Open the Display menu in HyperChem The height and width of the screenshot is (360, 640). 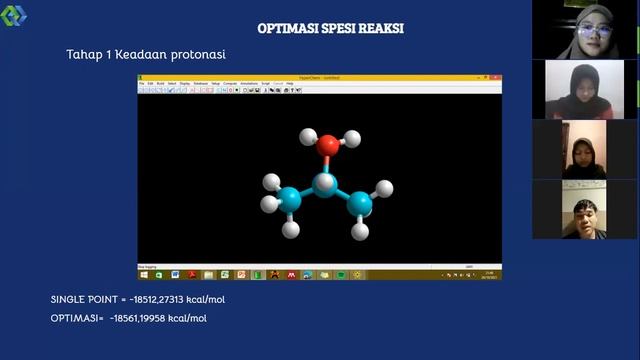[x=185, y=84]
